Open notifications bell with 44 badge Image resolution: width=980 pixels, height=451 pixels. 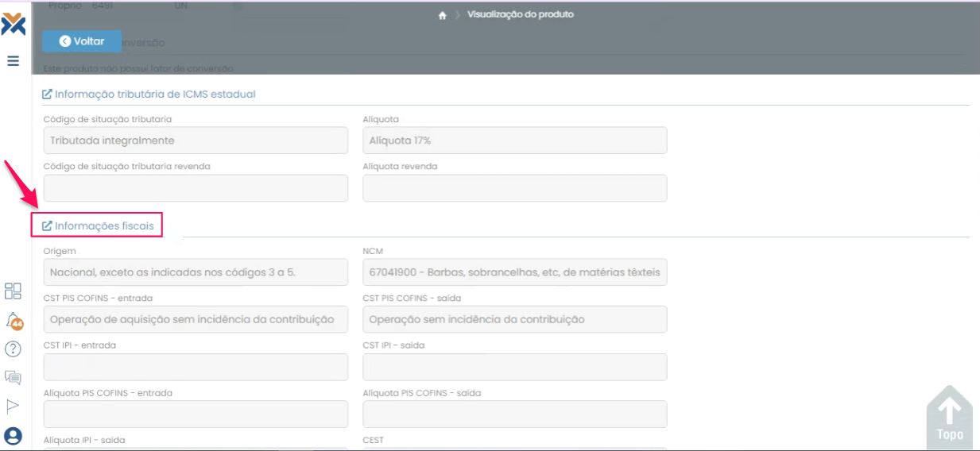[x=13, y=320]
